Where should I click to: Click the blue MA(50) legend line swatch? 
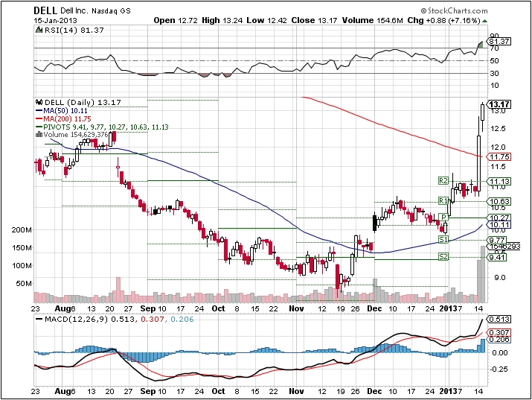tap(39, 111)
